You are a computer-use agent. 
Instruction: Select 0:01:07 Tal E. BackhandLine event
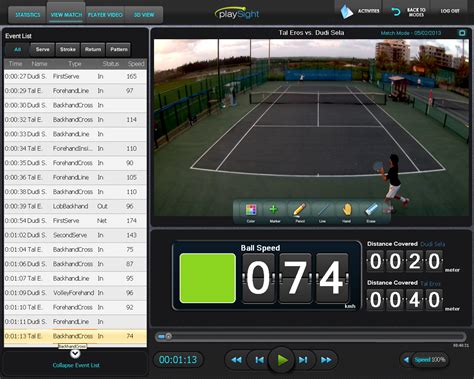pyautogui.click(x=75, y=278)
